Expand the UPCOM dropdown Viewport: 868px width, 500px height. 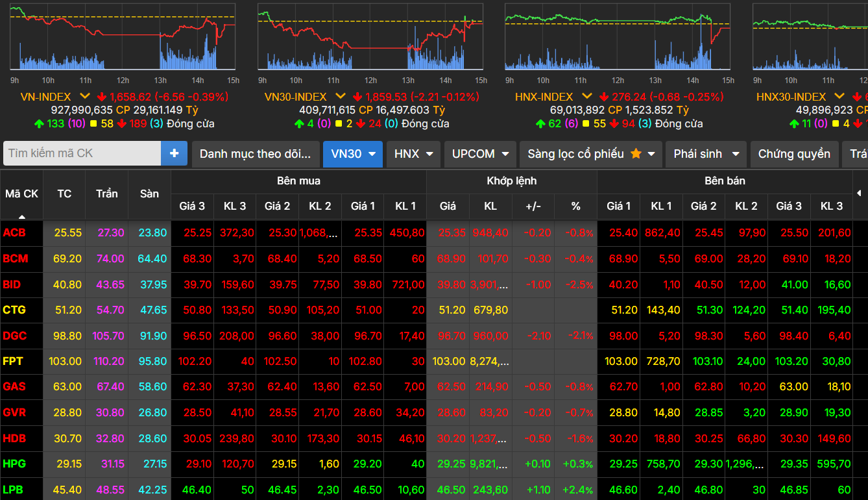[480, 154]
